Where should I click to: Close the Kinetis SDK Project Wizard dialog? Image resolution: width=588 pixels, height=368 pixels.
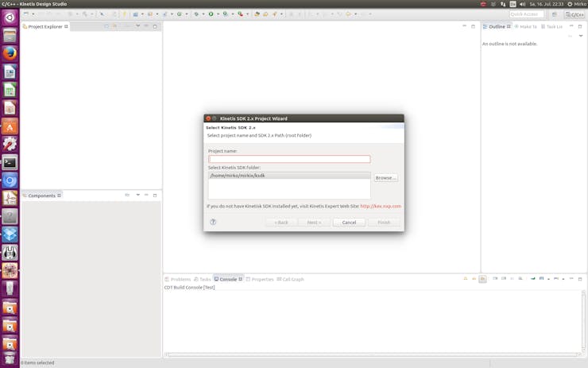[208, 118]
